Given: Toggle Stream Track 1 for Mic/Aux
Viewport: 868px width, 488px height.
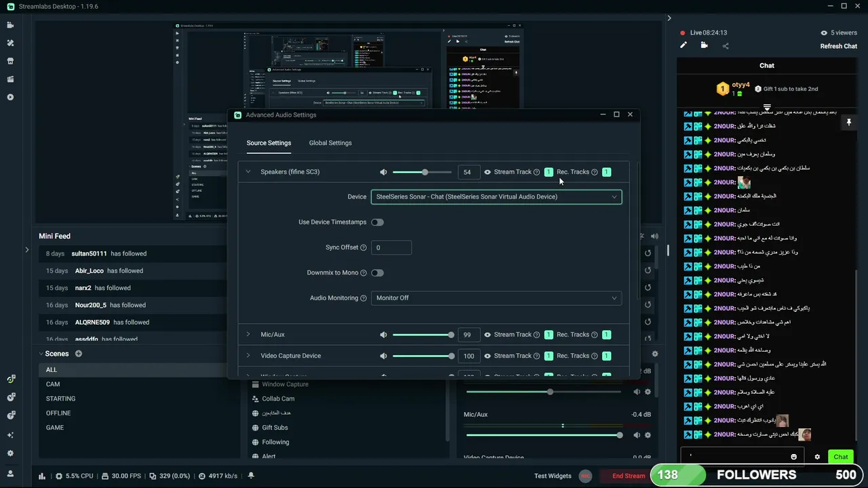Looking at the screenshot, I should click(549, 335).
